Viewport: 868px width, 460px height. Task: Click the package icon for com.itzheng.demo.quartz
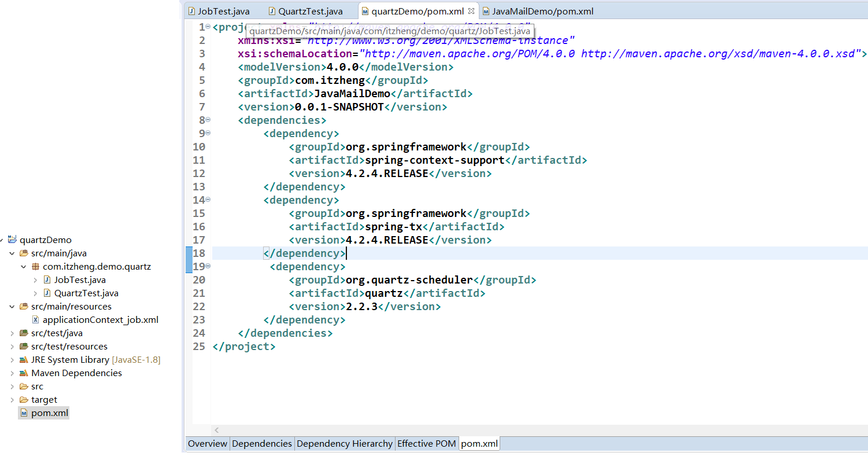[x=35, y=267]
